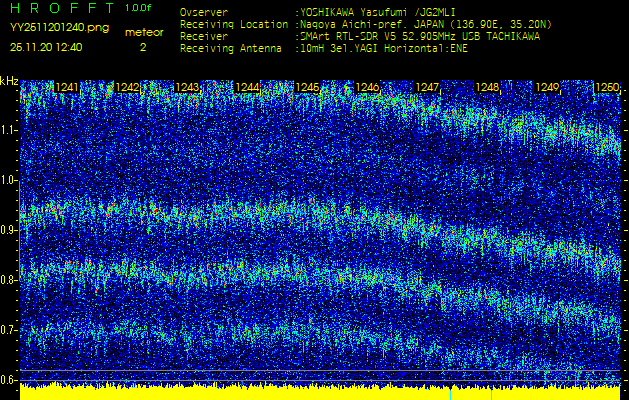Click the 1241 time marker
Viewport: 629px width, 400px height.
point(67,88)
